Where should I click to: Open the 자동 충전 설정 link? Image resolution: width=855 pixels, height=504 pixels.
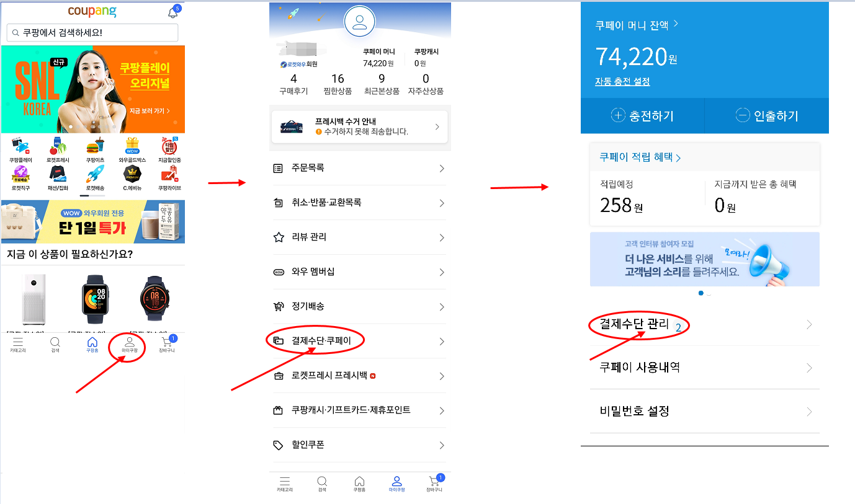tap(622, 82)
